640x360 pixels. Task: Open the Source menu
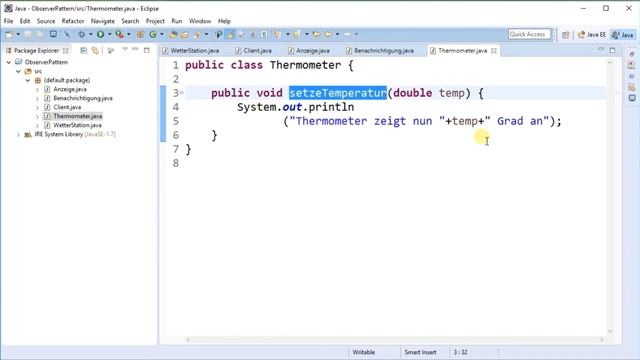point(46,21)
